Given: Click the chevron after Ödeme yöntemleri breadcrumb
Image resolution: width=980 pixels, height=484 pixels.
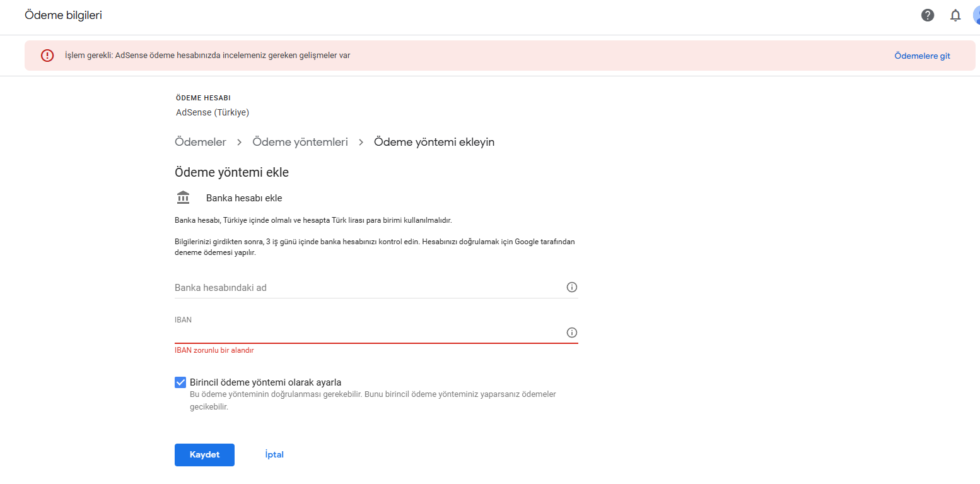Looking at the screenshot, I should point(361,143).
